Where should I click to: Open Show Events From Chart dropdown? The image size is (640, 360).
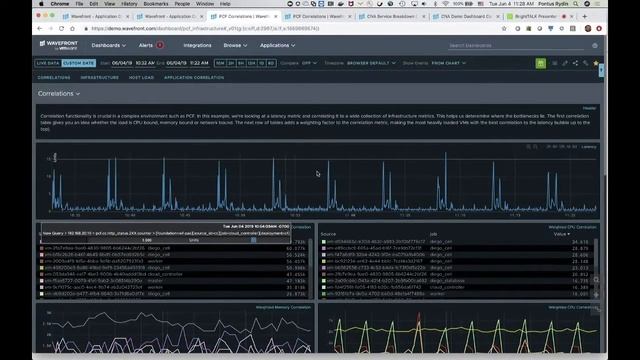(448, 63)
